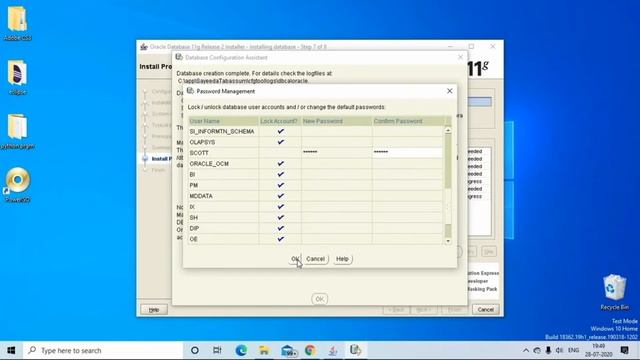Click SCOTT Confirm Password field
640x360 pixels.
coord(407,153)
